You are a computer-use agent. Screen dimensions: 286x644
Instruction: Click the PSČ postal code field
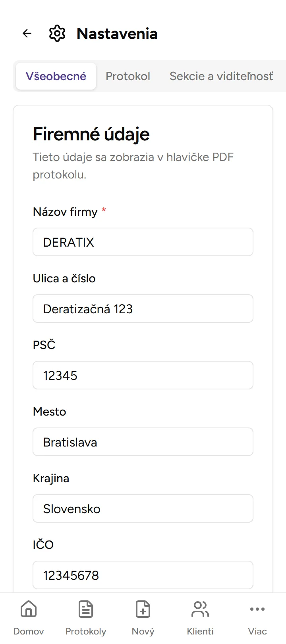(x=143, y=375)
